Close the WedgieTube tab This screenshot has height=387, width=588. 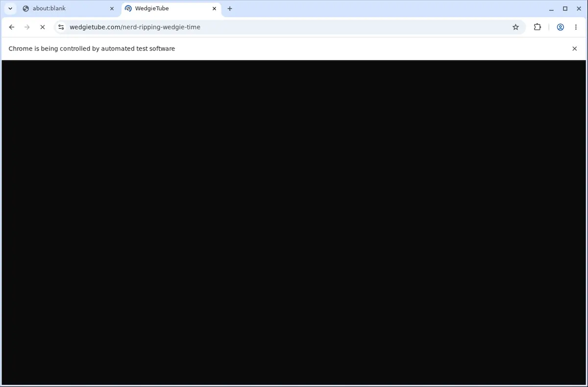click(214, 8)
